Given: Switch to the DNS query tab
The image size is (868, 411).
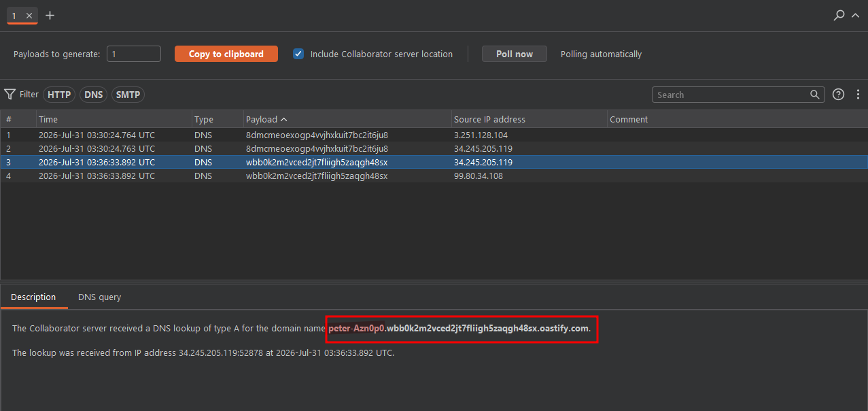Looking at the screenshot, I should tap(99, 297).
